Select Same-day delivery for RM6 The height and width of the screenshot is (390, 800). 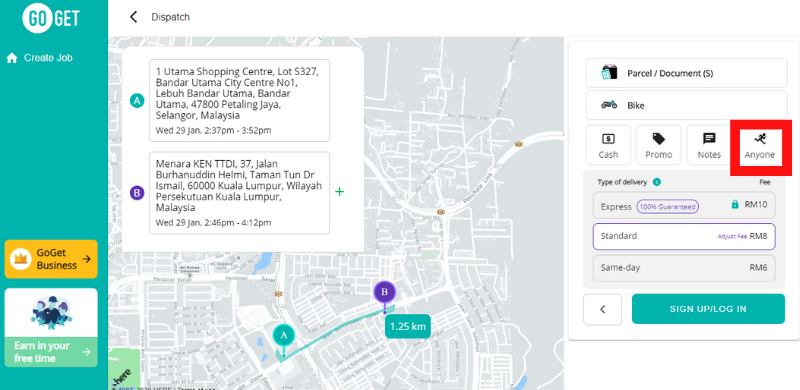684,268
